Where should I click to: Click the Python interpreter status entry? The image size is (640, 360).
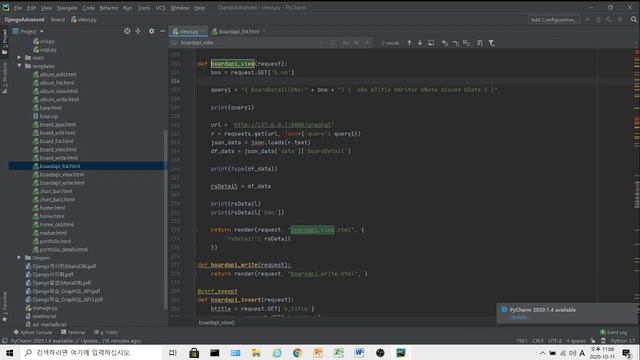(623, 340)
